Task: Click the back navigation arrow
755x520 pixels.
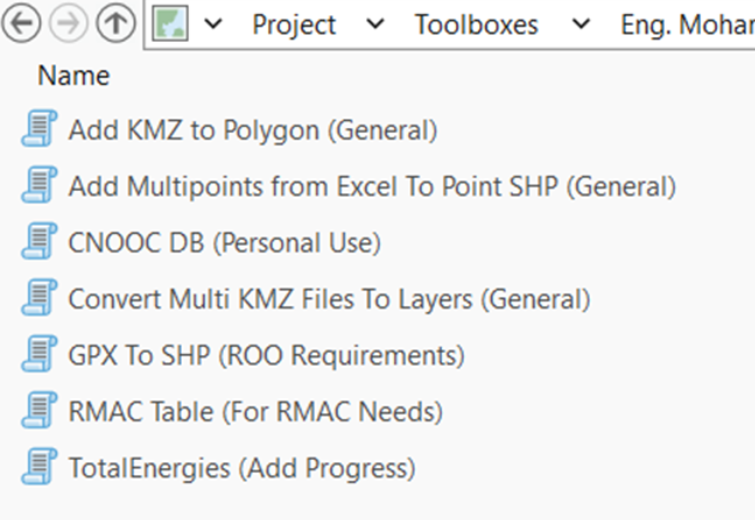Action: tap(21, 25)
